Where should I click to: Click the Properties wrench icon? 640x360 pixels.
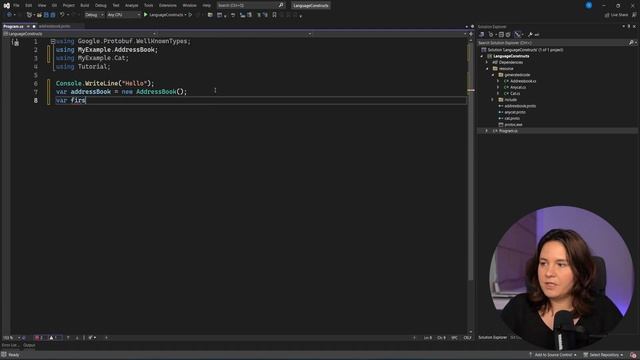click(530, 35)
